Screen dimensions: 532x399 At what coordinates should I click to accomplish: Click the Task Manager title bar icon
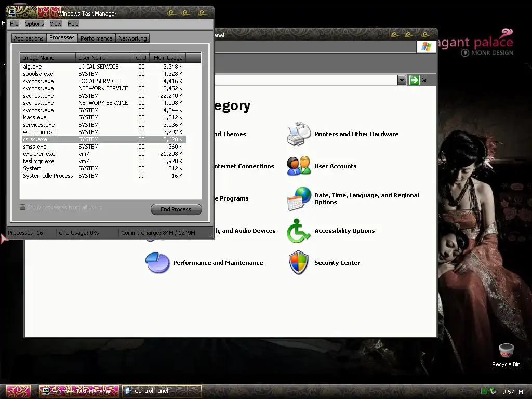pos(12,12)
